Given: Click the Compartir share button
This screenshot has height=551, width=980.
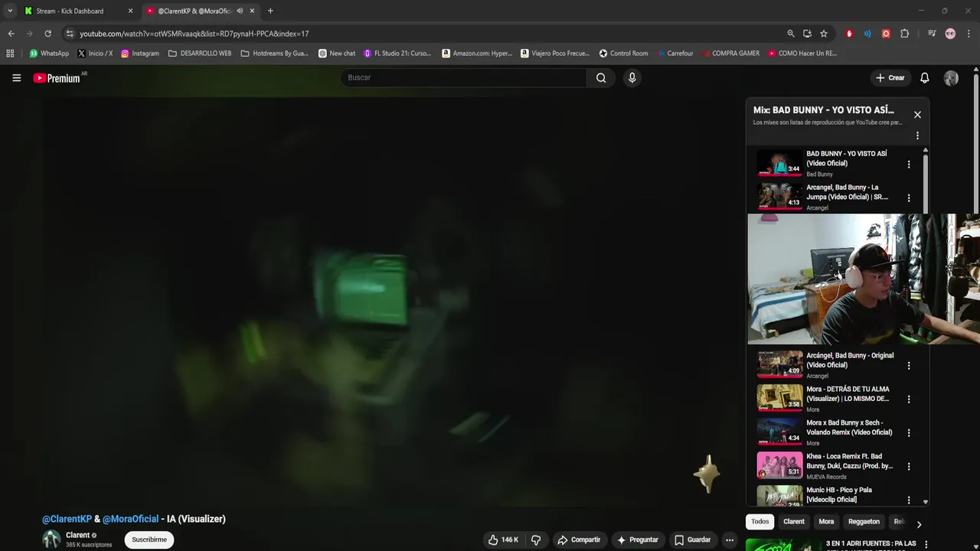Looking at the screenshot, I should coord(579,540).
